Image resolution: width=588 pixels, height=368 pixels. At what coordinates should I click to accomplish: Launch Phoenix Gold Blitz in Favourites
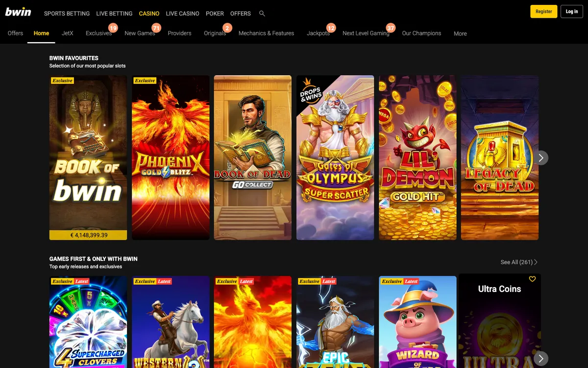[x=171, y=158]
